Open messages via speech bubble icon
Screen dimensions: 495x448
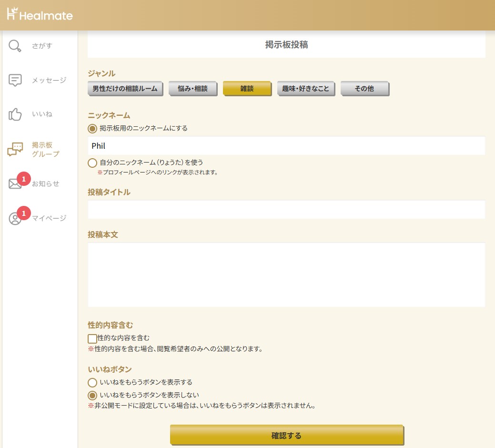(15, 80)
